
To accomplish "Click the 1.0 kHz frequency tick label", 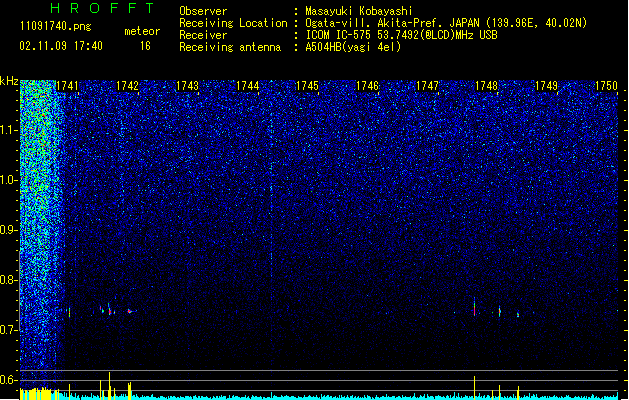I will [9, 180].
